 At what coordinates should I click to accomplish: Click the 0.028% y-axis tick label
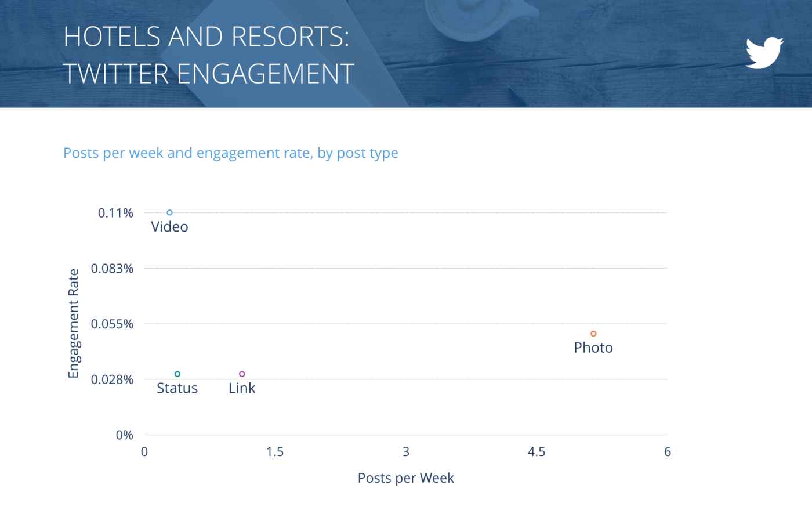pos(112,379)
